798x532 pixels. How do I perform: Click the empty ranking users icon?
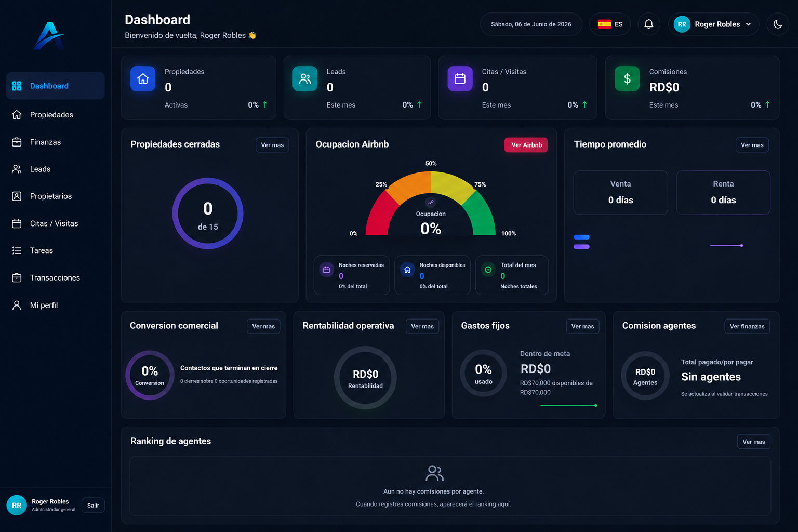434,473
